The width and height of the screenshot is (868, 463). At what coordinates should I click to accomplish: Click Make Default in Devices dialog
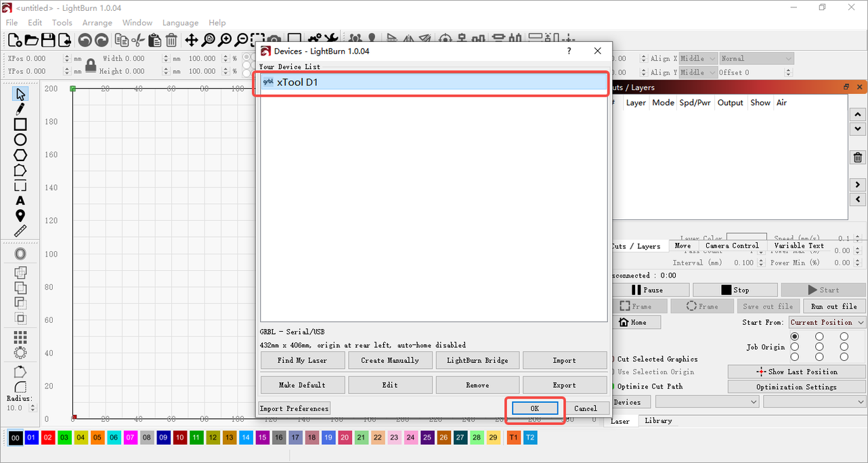coord(303,385)
